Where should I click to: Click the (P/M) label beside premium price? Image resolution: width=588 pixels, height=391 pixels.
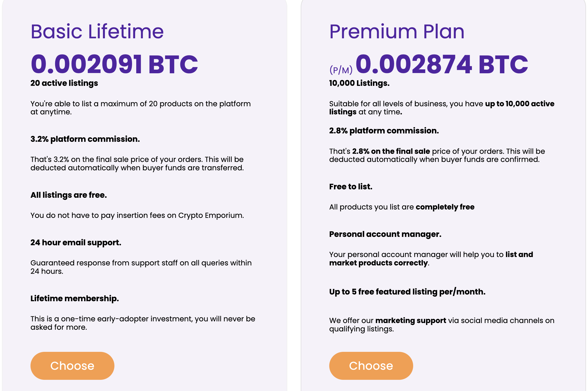[341, 70]
